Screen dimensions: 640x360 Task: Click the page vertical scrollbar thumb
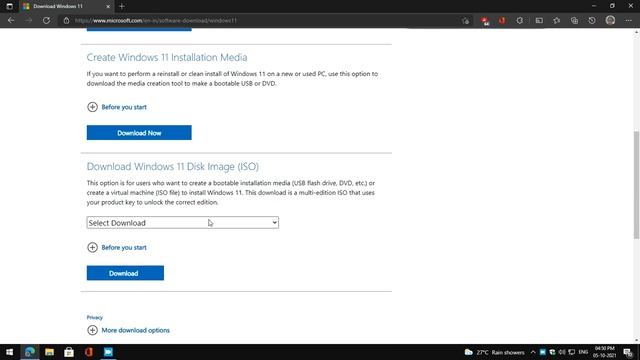pyautogui.click(x=636, y=184)
